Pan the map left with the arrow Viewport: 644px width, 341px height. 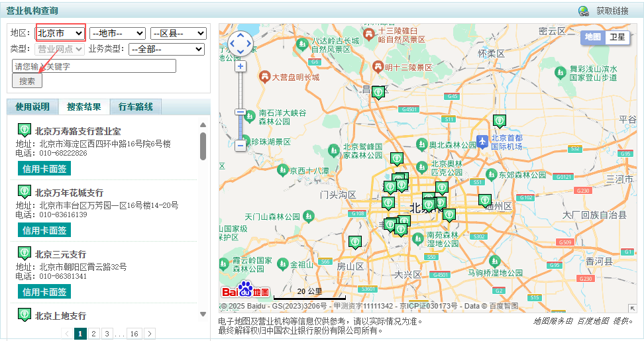(232, 44)
